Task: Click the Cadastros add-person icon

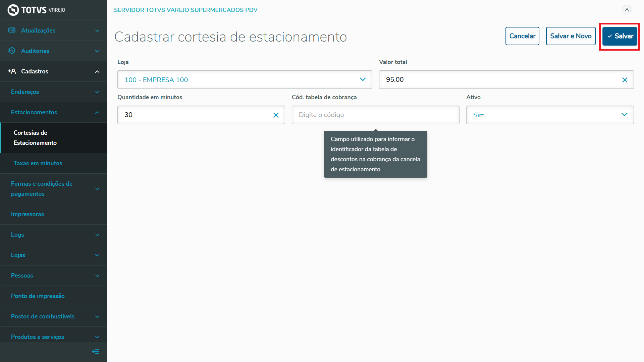Action: 12,71
